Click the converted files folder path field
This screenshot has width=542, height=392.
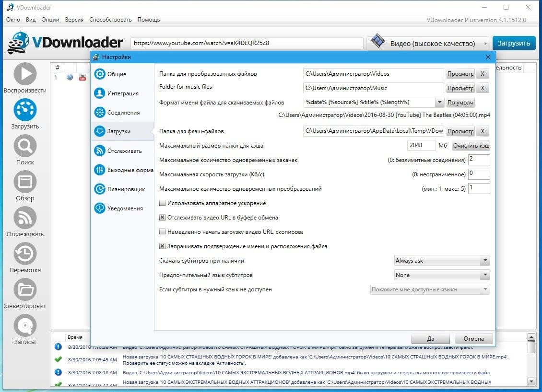coord(373,74)
